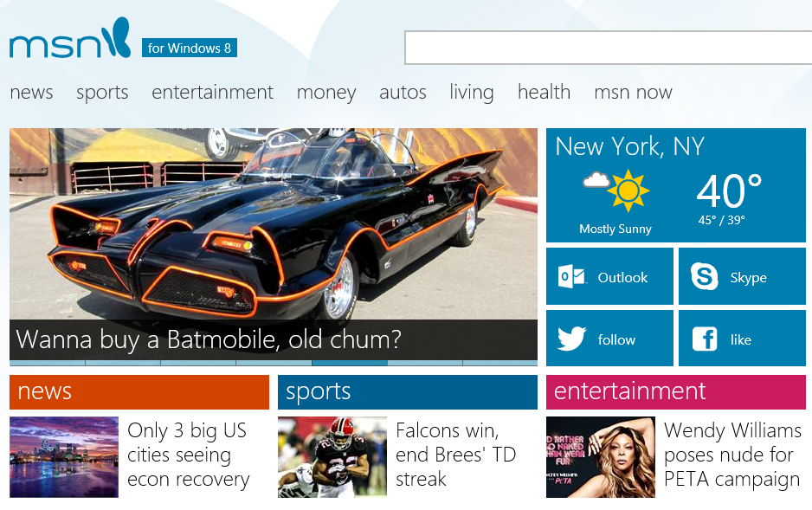This screenshot has height=510, width=812.
Task: Click the pink entertainment section header
Action: point(675,391)
